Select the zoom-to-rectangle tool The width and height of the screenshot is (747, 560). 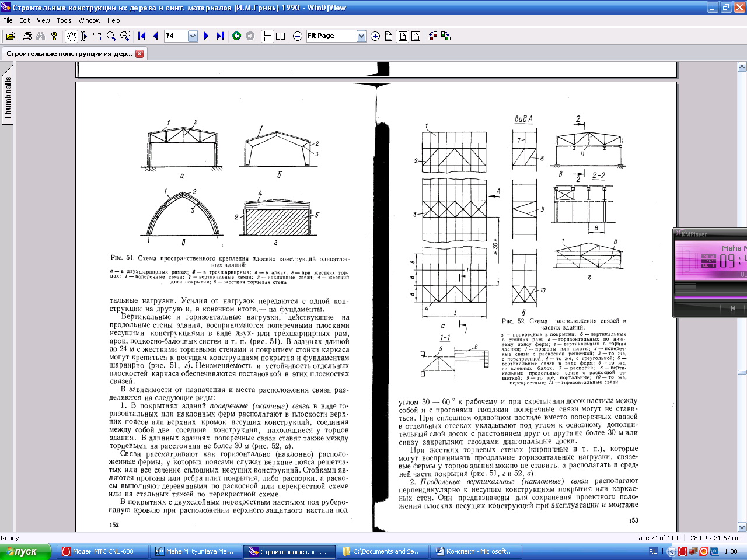[x=125, y=36]
